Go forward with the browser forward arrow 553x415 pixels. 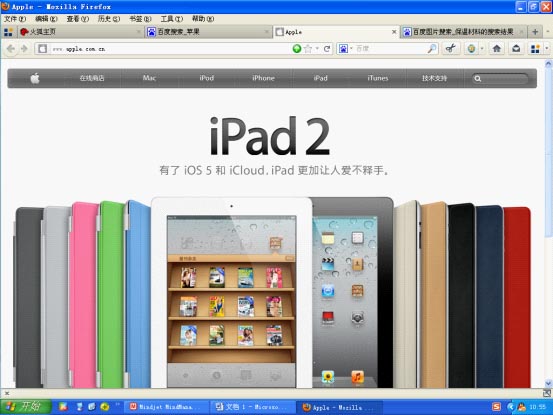(24, 49)
